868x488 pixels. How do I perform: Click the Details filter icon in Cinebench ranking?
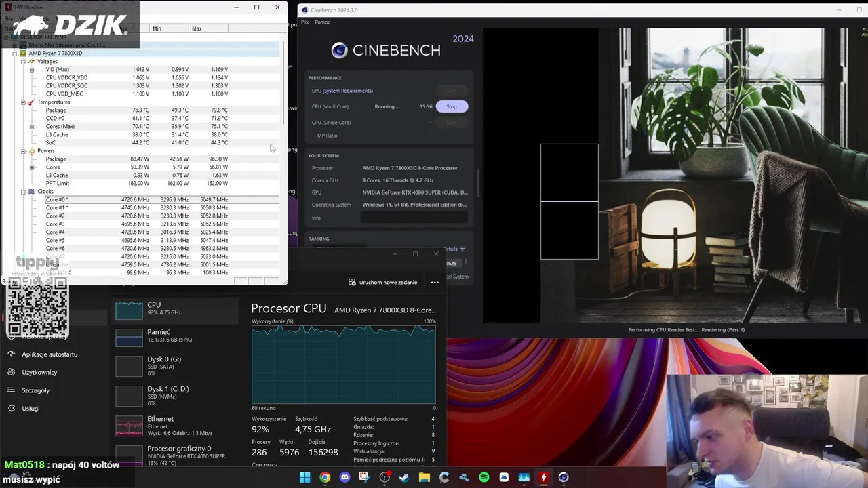point(462,249)
